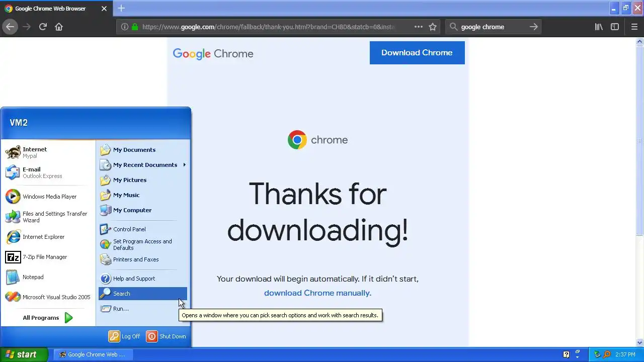Screen dimensions: 644x362
Task: Open the Run... dialog
Action: tap(143, 309)
